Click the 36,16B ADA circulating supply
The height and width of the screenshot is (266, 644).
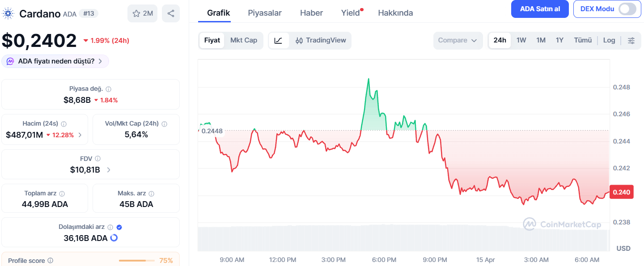[x=85, y=238]
